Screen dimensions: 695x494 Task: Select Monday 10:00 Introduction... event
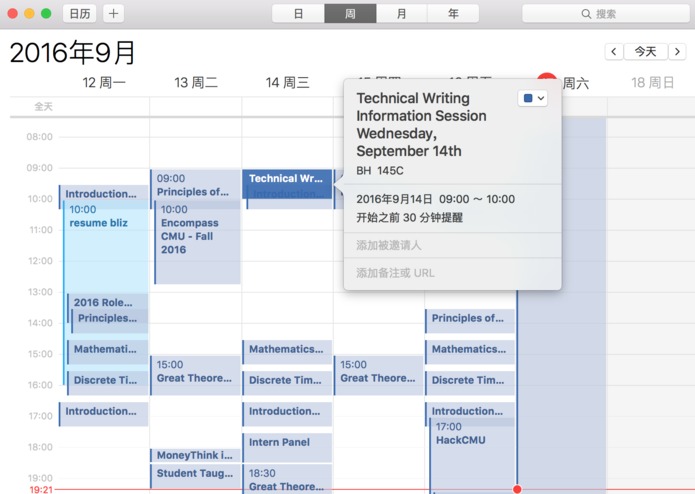(x=103, y=194)
